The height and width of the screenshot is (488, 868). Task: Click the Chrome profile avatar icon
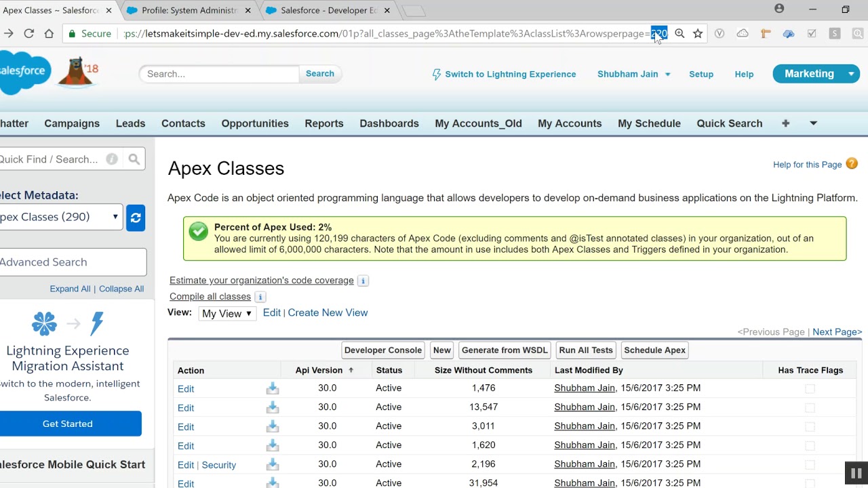779,9
